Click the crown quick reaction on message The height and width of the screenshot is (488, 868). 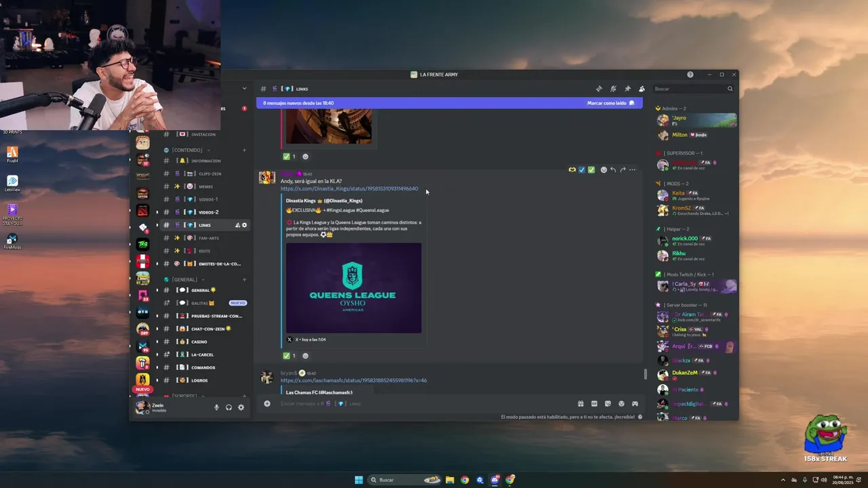pyautogui.click(x=572, y=169)
